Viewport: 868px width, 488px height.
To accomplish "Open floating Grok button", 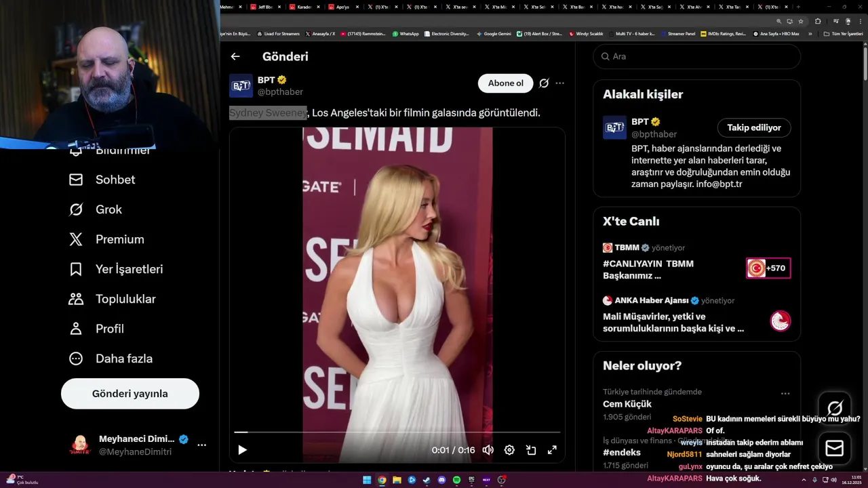I will tap(835, 408).
